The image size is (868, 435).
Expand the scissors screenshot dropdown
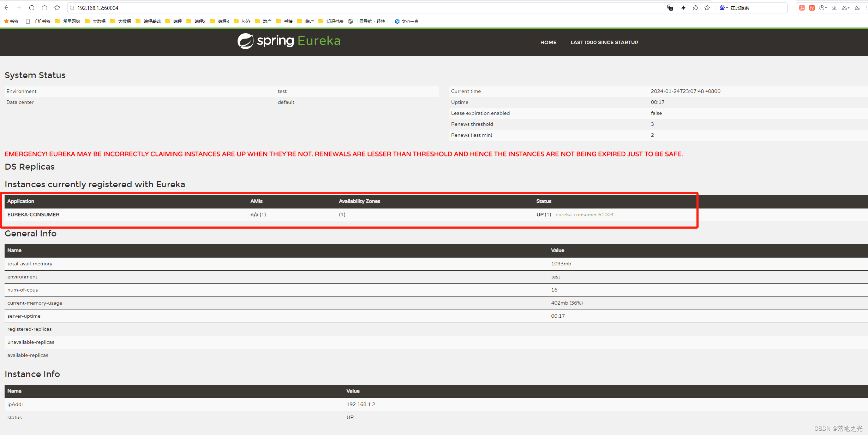pos(846,8)
